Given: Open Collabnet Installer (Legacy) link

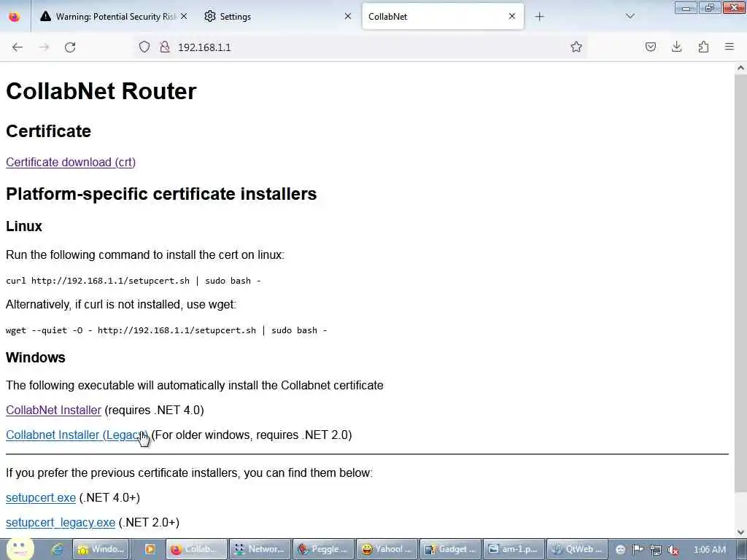Looking at the screenshot, I should (x=77, y=435).
